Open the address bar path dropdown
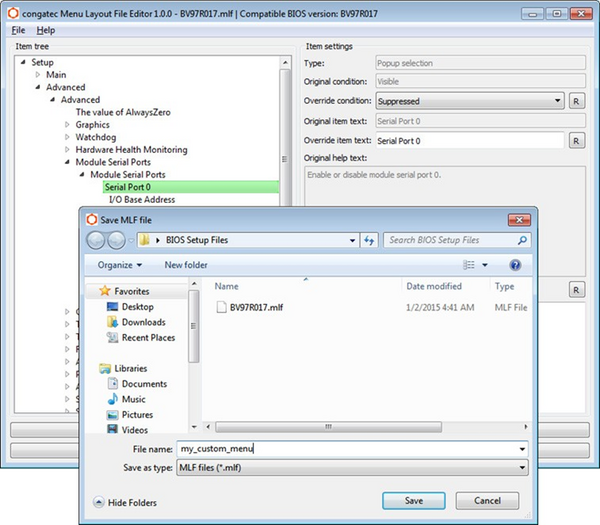This screenshot has width=600, height=525. pyautogui.click(x=352, y=240)
